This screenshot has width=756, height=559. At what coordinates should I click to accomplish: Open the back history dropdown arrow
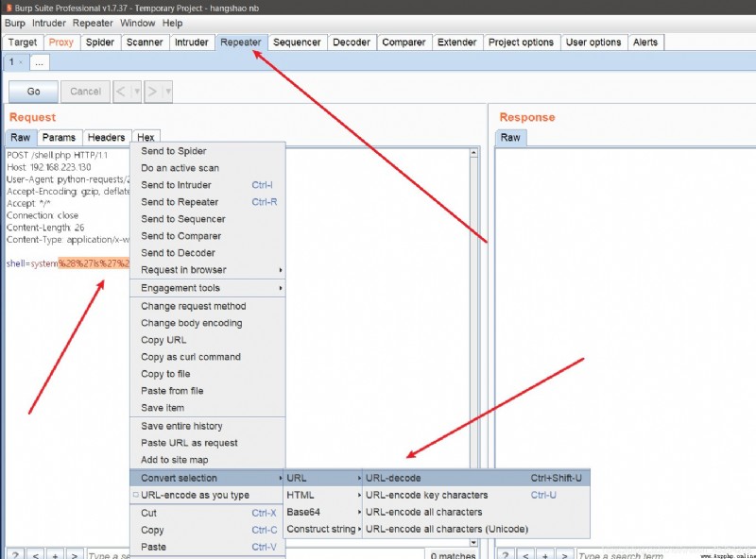pyautogui.click(x=136, y=92)
